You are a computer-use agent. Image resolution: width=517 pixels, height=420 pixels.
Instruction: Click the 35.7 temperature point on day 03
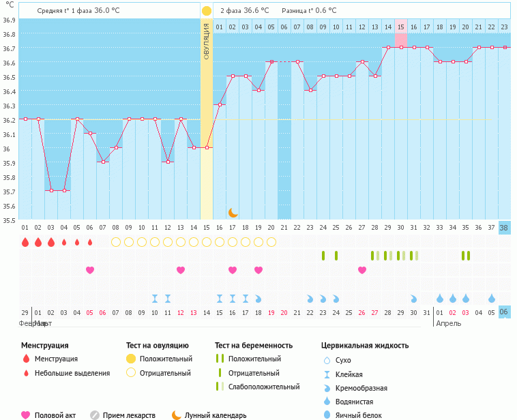click(51, 191)
